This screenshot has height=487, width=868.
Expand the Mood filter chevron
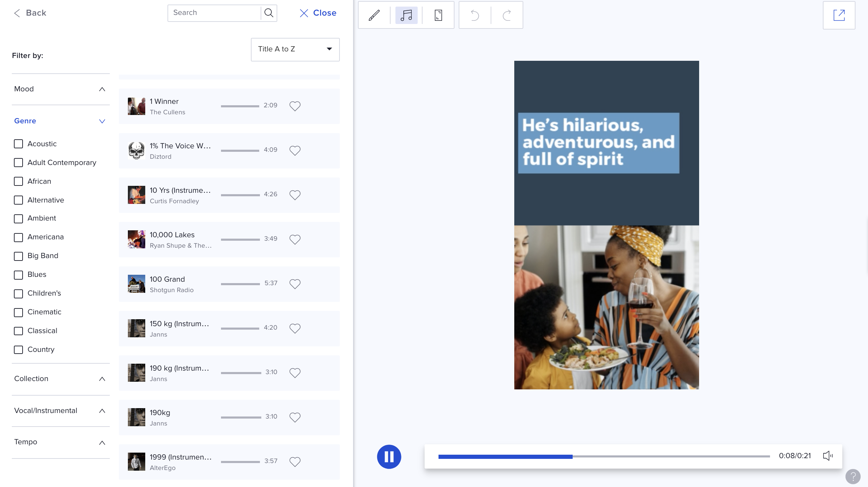click(x=102, y=89)
